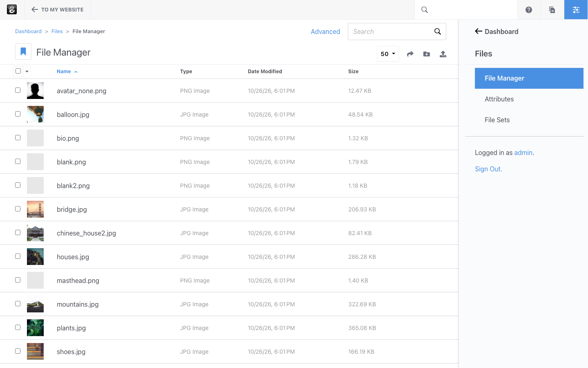
Task: Check the shoes.jpg row checkbox
Action: tap(18, 351)
